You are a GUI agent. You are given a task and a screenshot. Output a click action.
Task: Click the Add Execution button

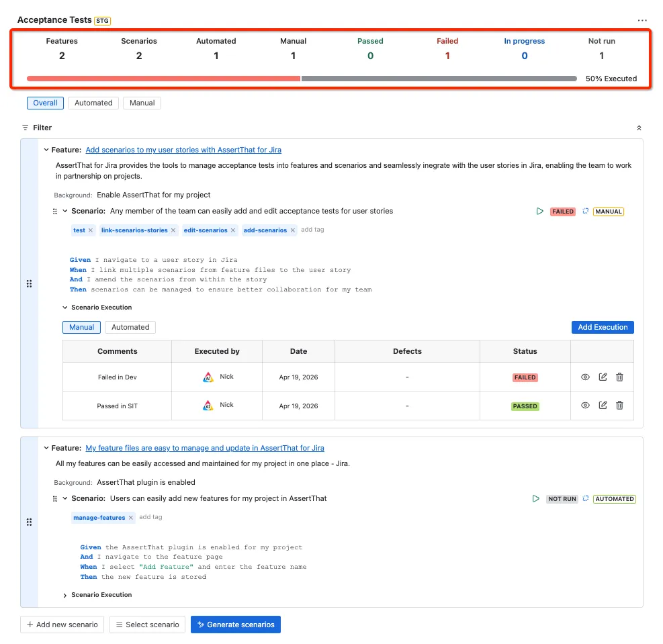[x=603, y=327]
